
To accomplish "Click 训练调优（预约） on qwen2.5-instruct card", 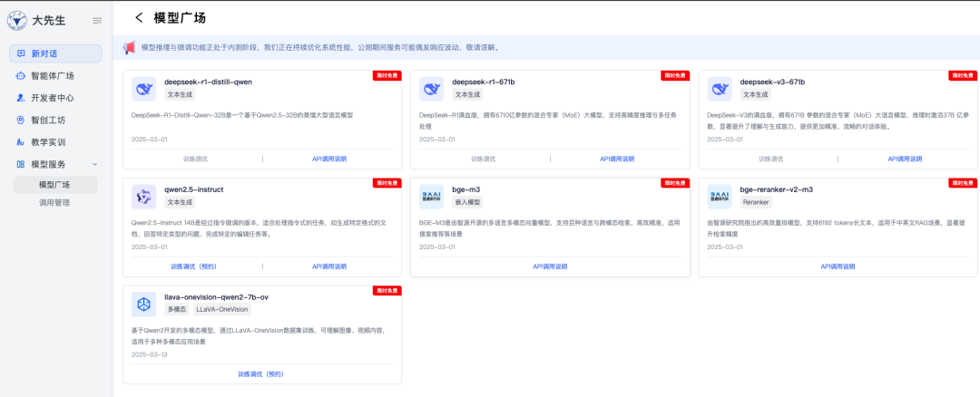I will (x=194, y=266).
